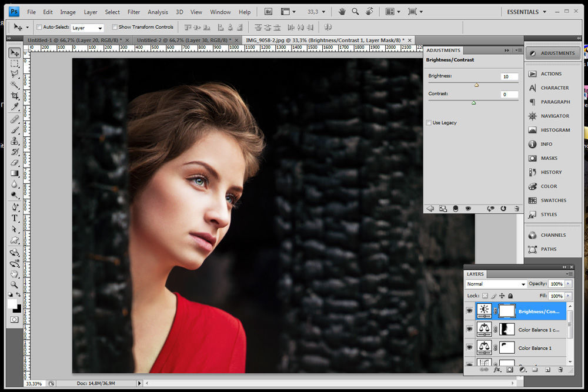
Task: Delete adjustment layer via trash icon in Adjustments panel
Action: (x=517, y=209)
